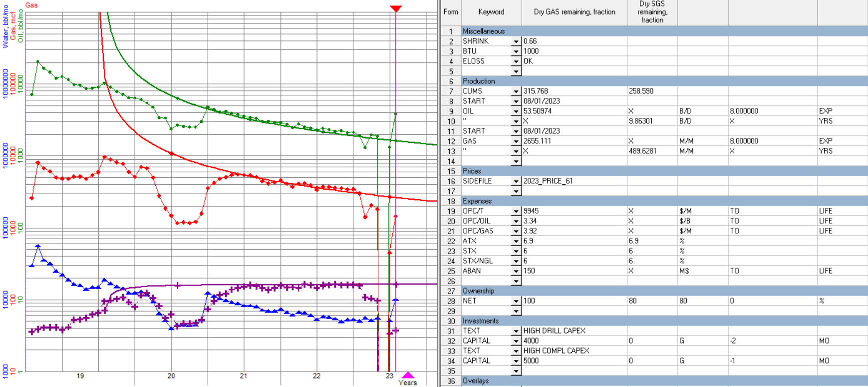Open the SHRINK keyword dropdown arrow
This screenshot has height=387, width=868.
point(516,41)
